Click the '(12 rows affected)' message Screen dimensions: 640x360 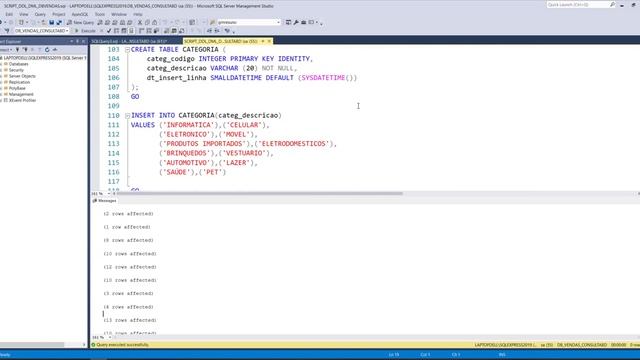(x=130, y=267)
